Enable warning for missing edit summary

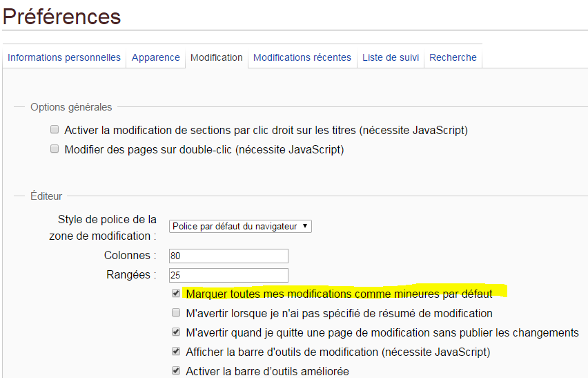point(176,313)
